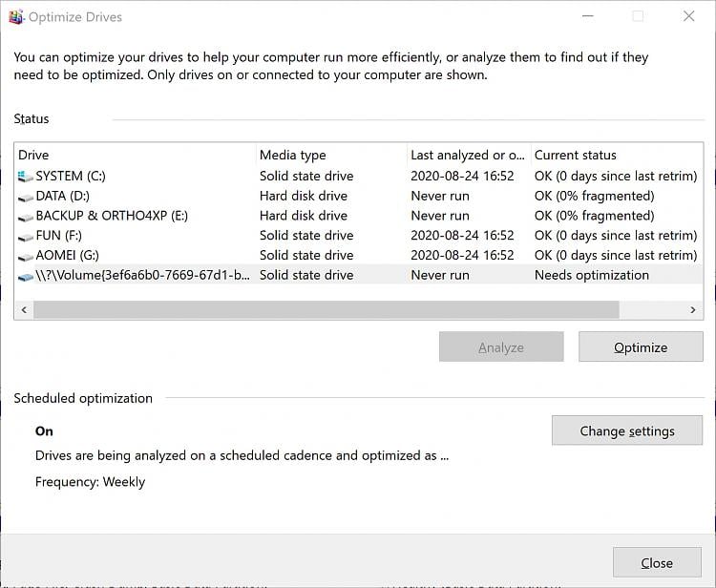The image size is (716, 588).
Task: Click the left arrow of horizontal scrollbar
Action: pyautogui.click(x=24, y=309)
